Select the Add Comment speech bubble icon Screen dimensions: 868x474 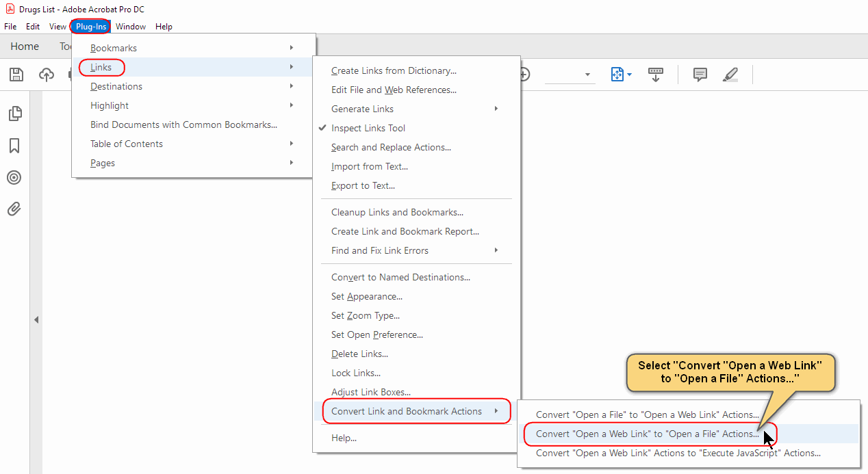(x=700, y=74)
